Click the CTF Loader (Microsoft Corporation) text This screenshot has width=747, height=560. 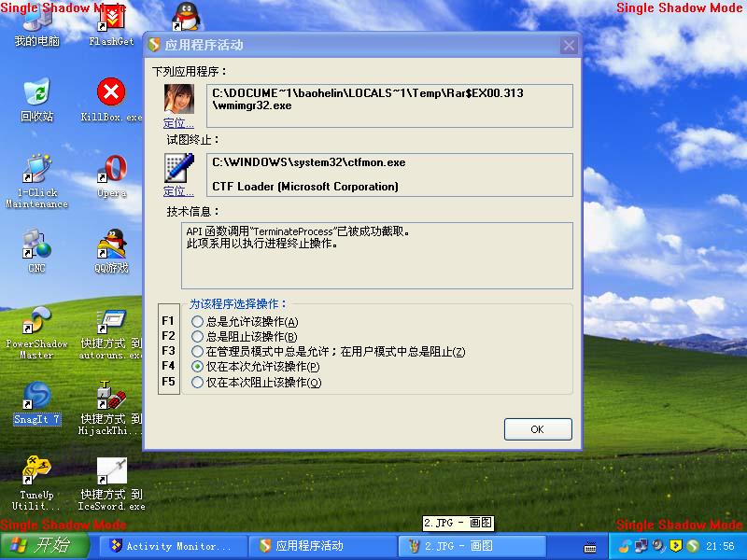(305, 186)
